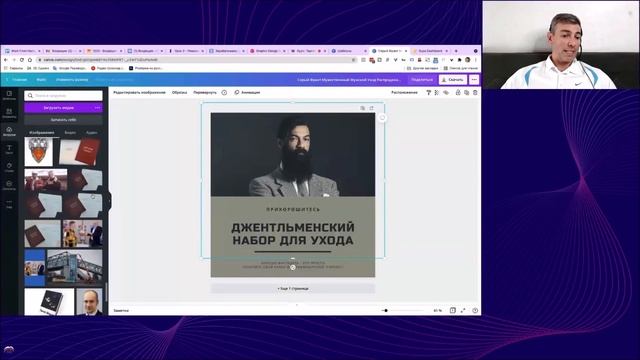640x360 pixels.
Task: Click the browser back arrow
Action: [x=6, y=60]
